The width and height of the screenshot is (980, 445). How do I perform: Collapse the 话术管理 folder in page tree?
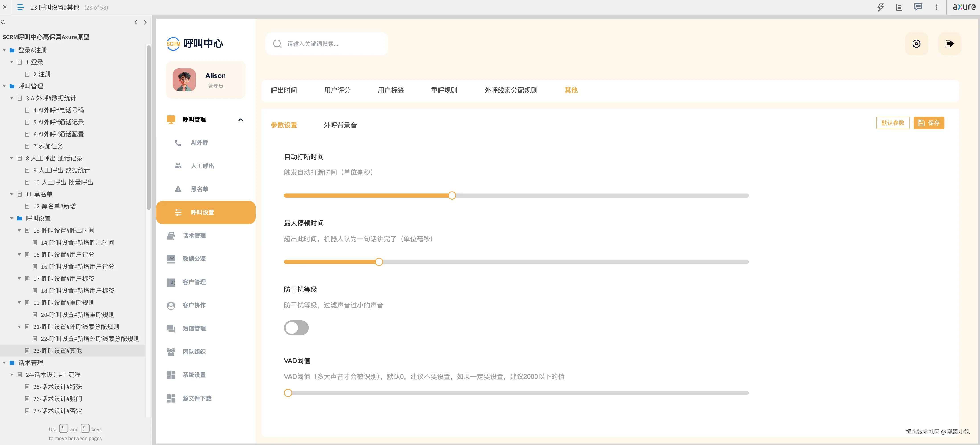[x=4, y=363]
